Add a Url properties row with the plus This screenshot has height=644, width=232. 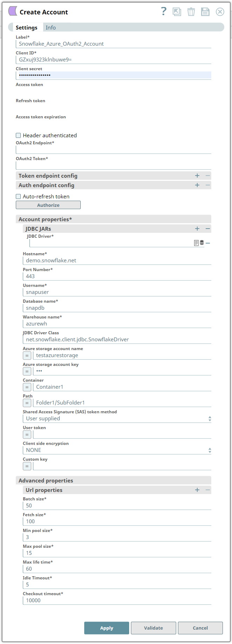coord(197,490)
